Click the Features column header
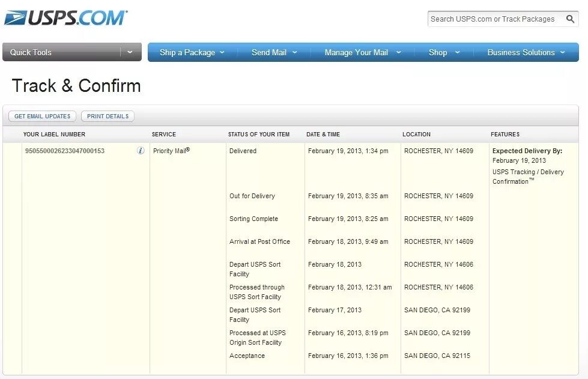Viewport: 588px width, 379px height. (x=505, y=134)
